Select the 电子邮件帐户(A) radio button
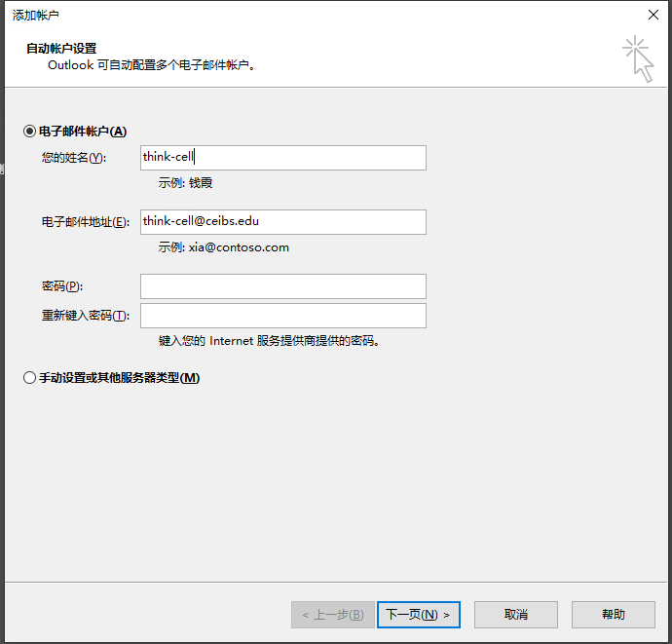The width and height of the screenshot is (672, 644). [x=29, y=132]
